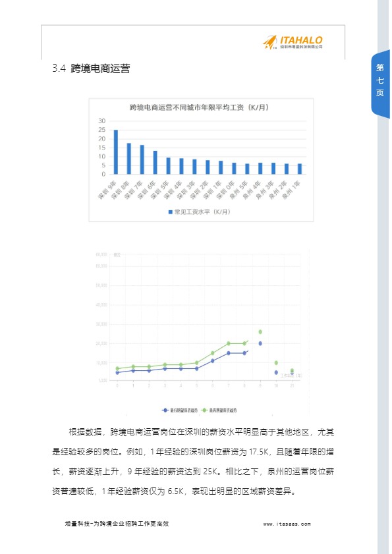This screenshot has height=554, width=392.
Task: Click the last bar for 泉州 1年
Action: 300,169
